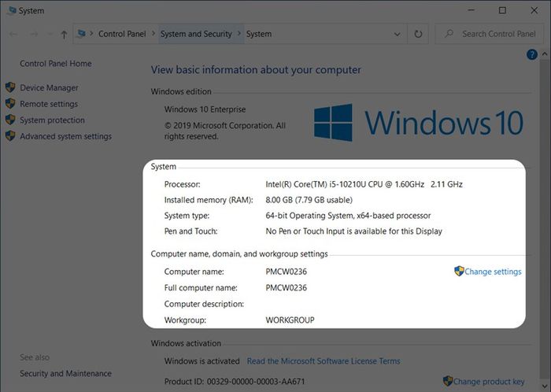Expand chevron before Control Panel breadcrumb

pyautogui.click(x=91, y=34)
